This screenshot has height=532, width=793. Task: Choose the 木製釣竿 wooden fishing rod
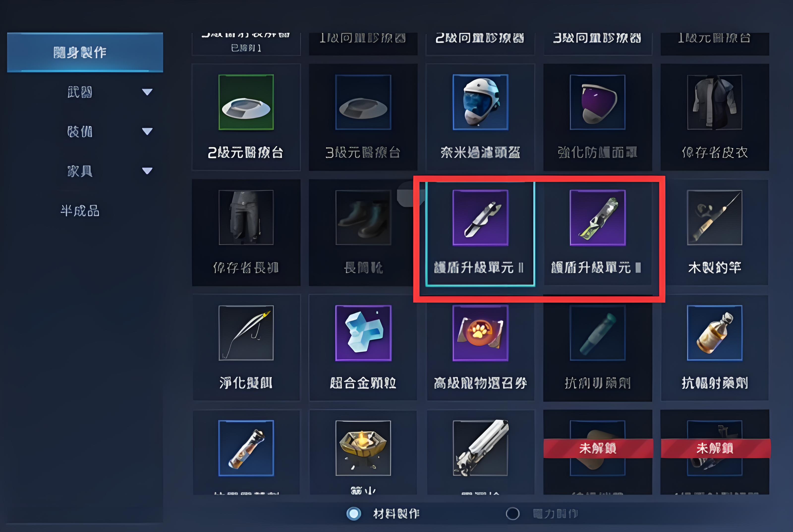click(715, 232)
